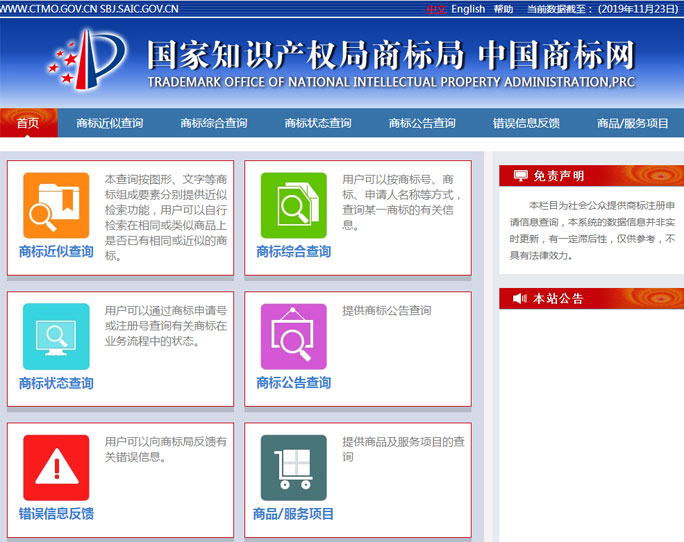Click the speaker icon beside 本站公告
Image resolution: width=684 pixels, height=542 pixels.
click(520, 298)
